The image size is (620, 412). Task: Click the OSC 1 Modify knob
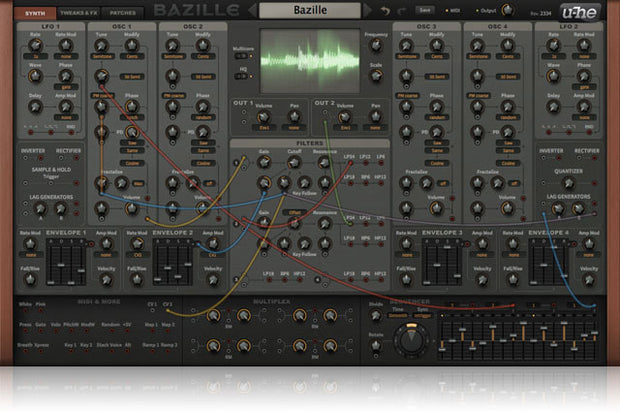pyautogui.click(x=132, y=45)
